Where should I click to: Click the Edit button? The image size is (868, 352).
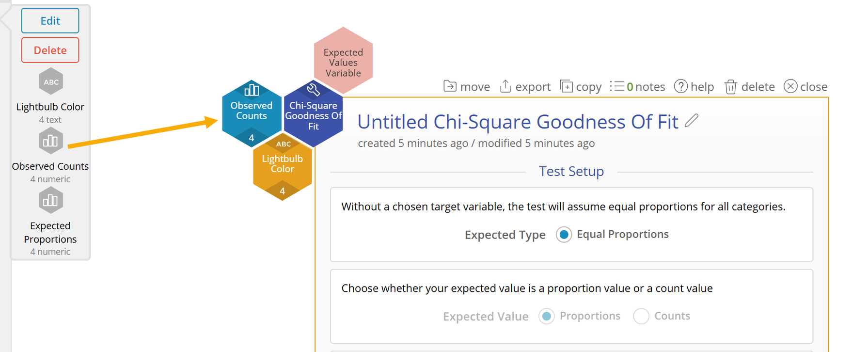point(50,21)
